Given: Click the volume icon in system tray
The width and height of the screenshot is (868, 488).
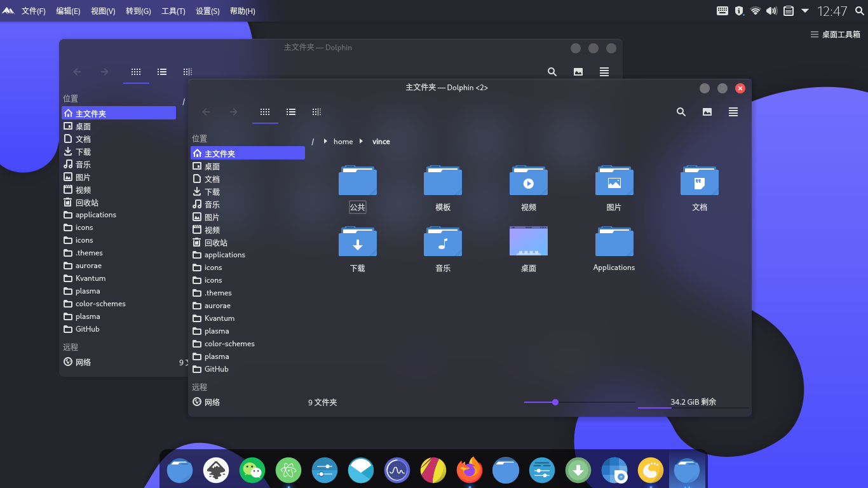Looking at the screenshot, I should pyautogui.click(x=772, y=11).
